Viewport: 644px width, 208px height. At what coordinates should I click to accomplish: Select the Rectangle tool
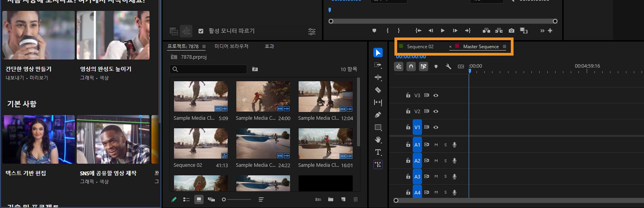coord(378,127)
